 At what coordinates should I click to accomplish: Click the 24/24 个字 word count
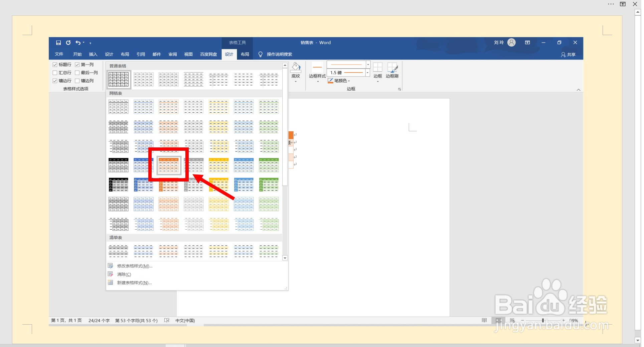[x=99, y=320]
